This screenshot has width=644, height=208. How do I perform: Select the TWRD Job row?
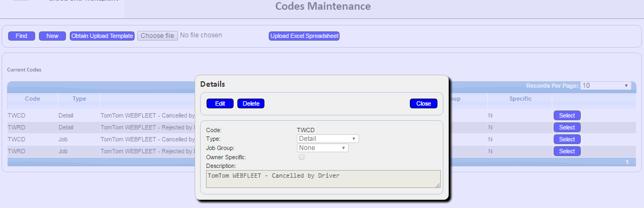click(567, 151)
